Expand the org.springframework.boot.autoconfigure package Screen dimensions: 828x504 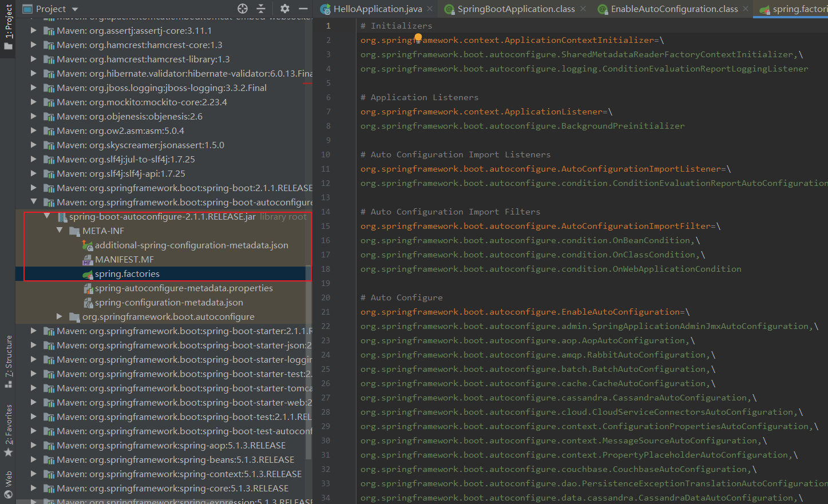60,316
